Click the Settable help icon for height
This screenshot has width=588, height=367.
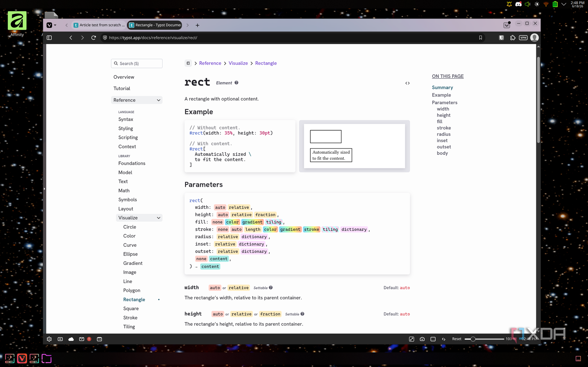coord(302,314)
